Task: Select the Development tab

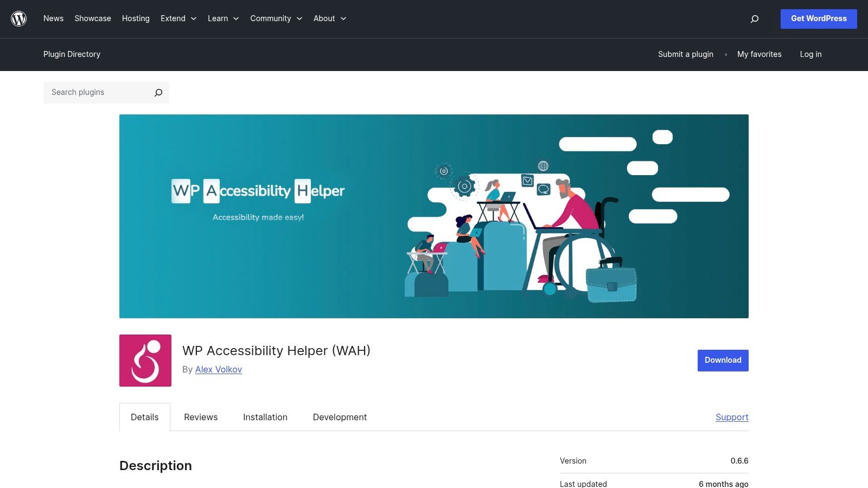Action: coord(340,417)
